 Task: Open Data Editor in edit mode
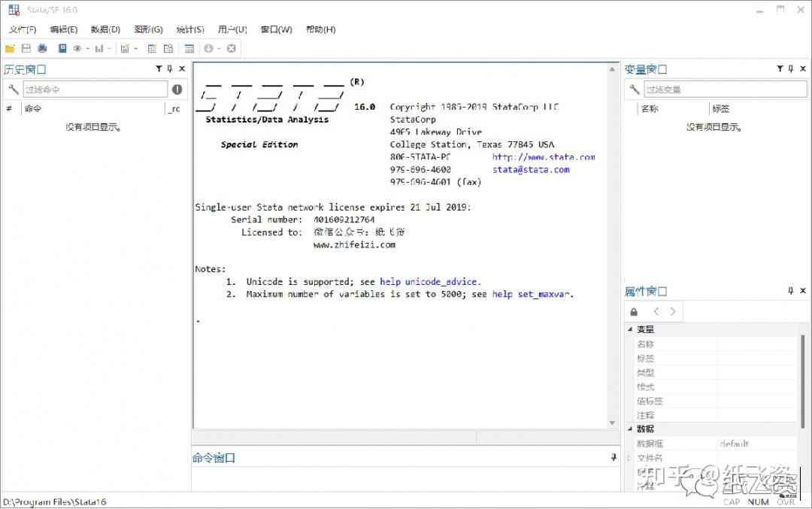pyautogui.click(x=153, y=47)
